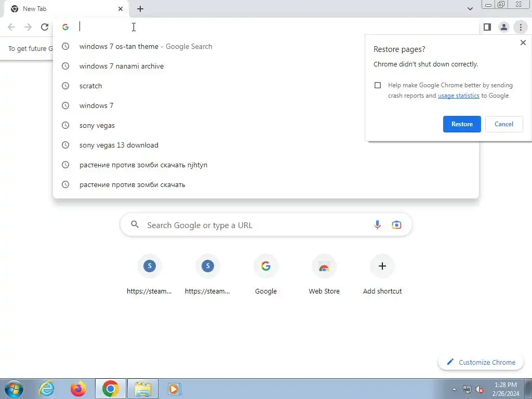
Task: Open the Web Store shortcut
Action: 324,275
